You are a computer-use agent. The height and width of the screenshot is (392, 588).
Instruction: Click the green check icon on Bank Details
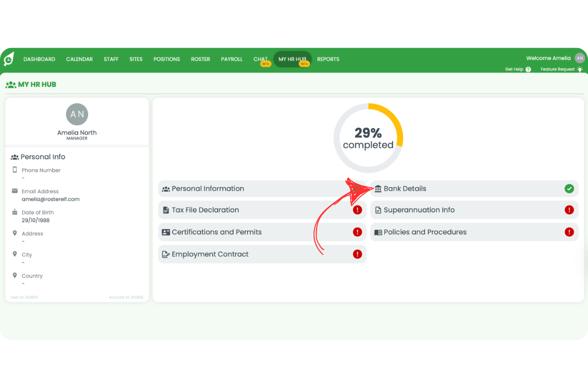(569, 189)
